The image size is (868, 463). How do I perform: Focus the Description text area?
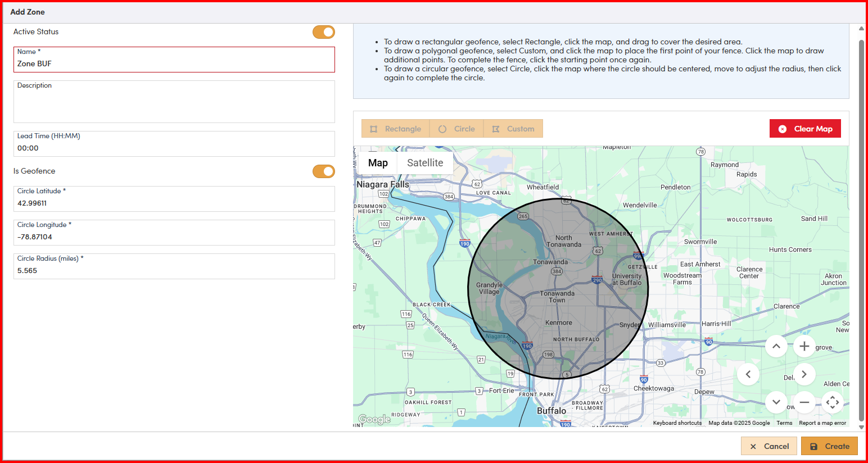(x=174, y=105)
